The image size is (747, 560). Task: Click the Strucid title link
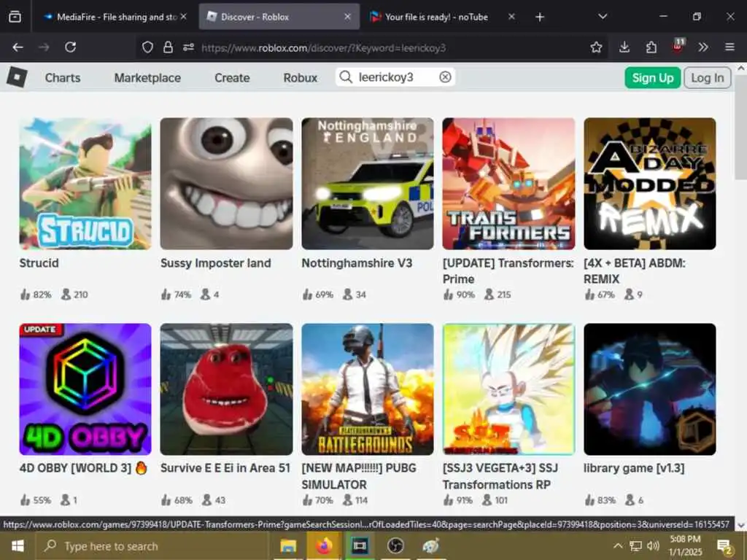[39, 263]
